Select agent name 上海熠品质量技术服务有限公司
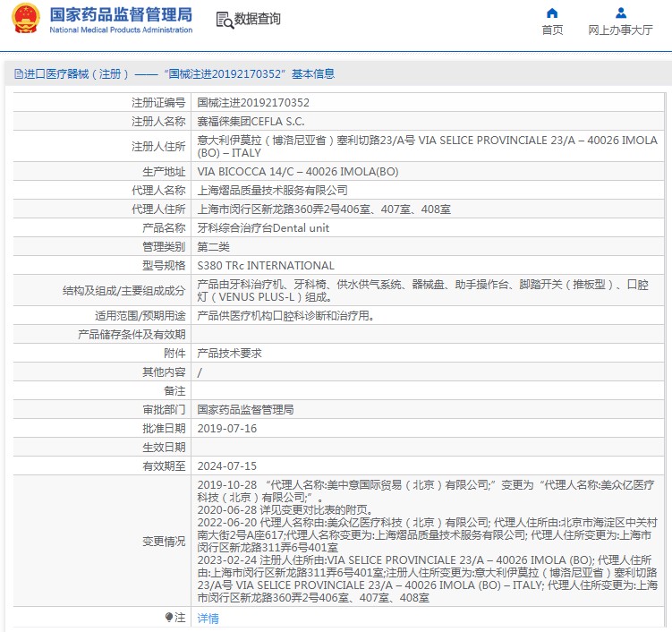Image resolution: width=672 pixels, height=632 pixels. [x=272, y=191]
